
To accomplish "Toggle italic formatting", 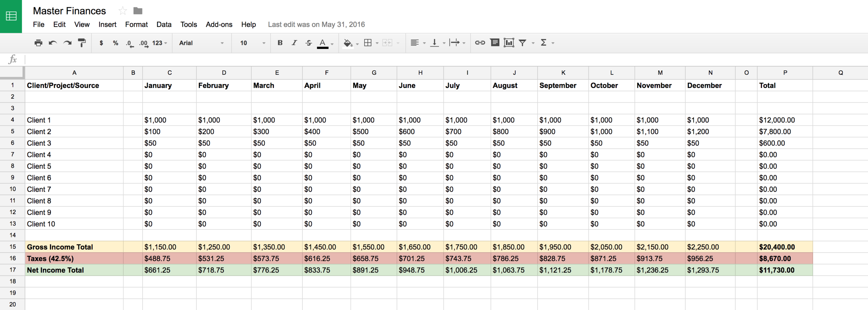I will [294, 43].
